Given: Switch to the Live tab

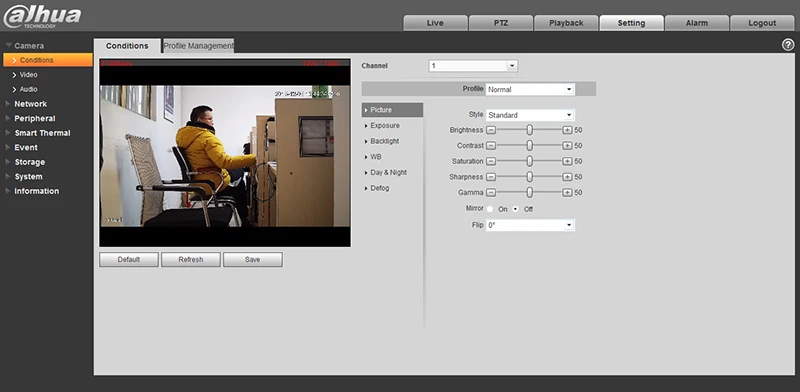Looking at the screenshot, I should (435, 23).
